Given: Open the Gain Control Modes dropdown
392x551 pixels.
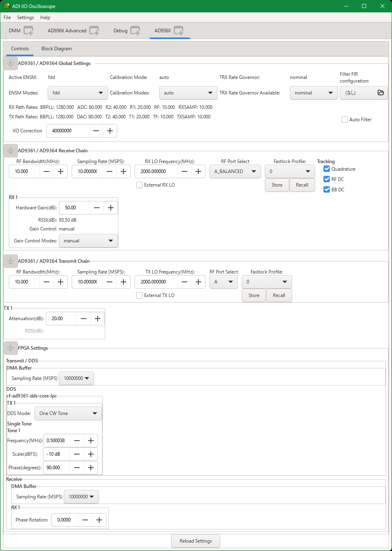Looking at the screenshot, I should coord(88,241).
